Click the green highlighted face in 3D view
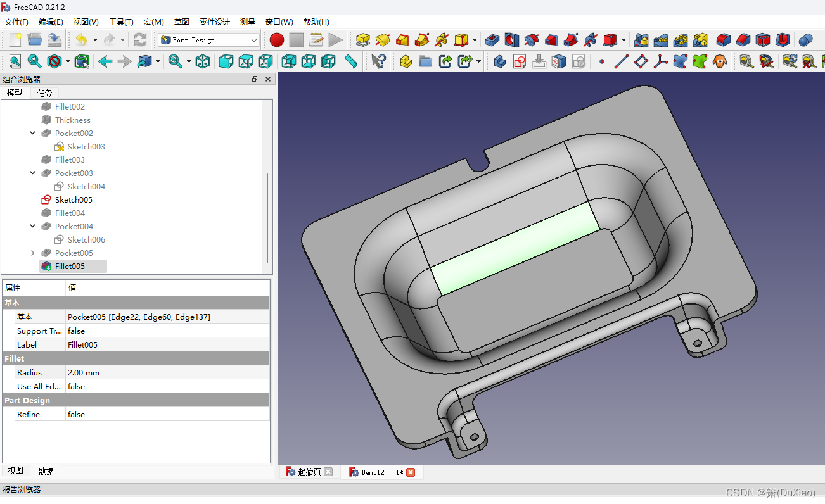This screenshot has height=504, width=825. point(515,249)
